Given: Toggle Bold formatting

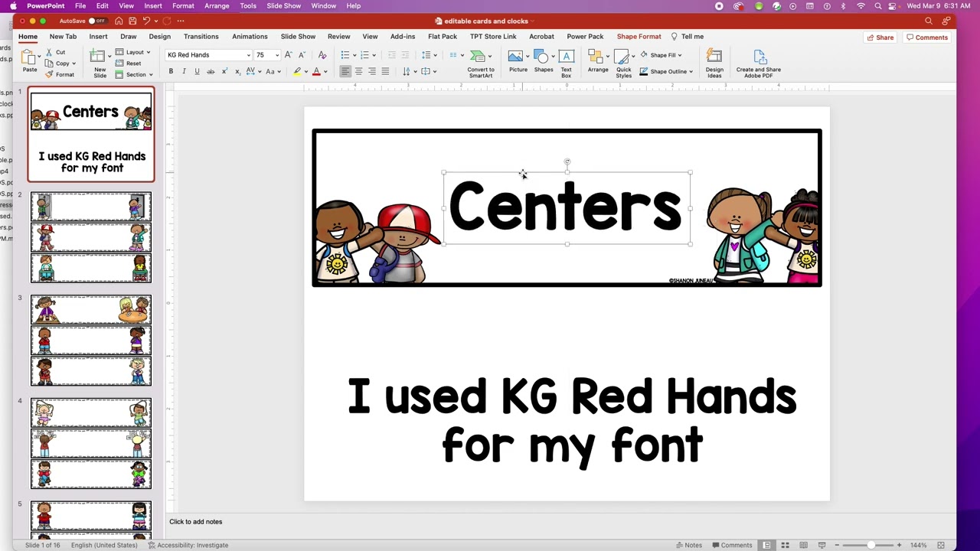Looking at the screenshot, I should pos(171,71).
